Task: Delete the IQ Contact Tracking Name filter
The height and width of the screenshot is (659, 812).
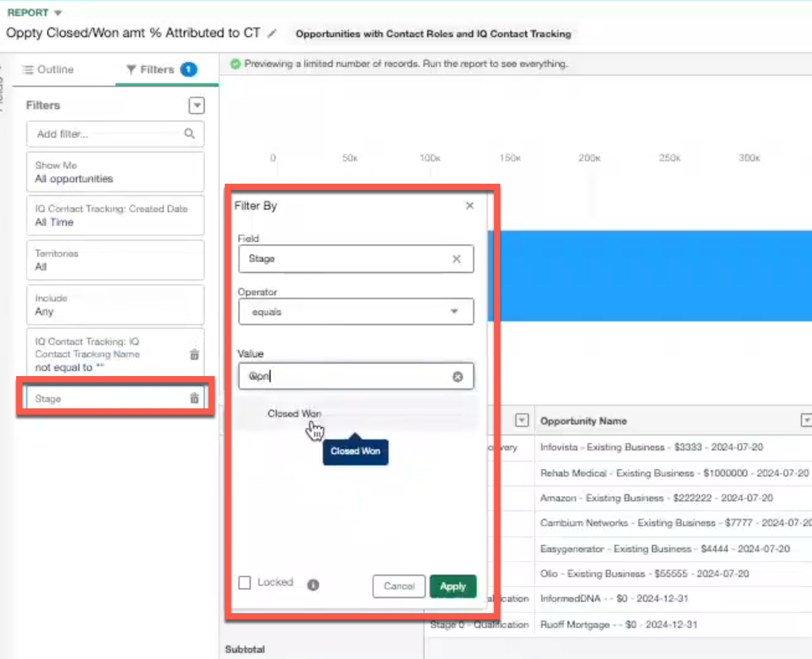Action: tap(194, 354)
